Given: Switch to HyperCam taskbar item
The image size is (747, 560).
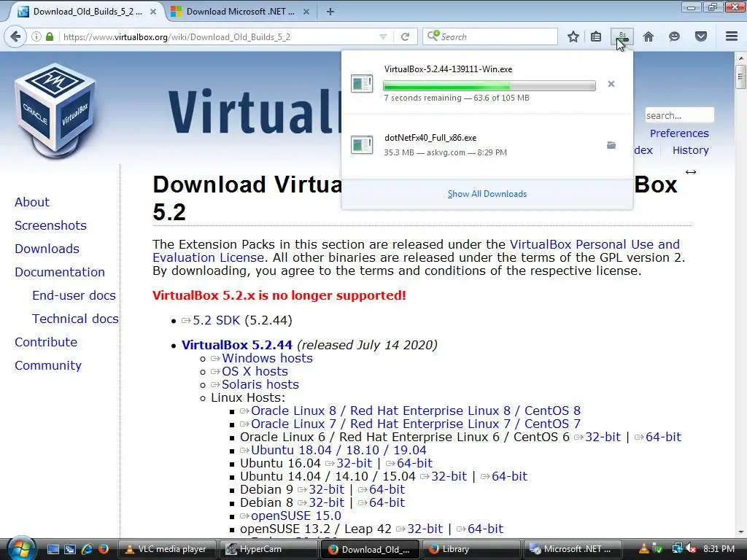Looking at the screenshot, I should pos(268,549).
